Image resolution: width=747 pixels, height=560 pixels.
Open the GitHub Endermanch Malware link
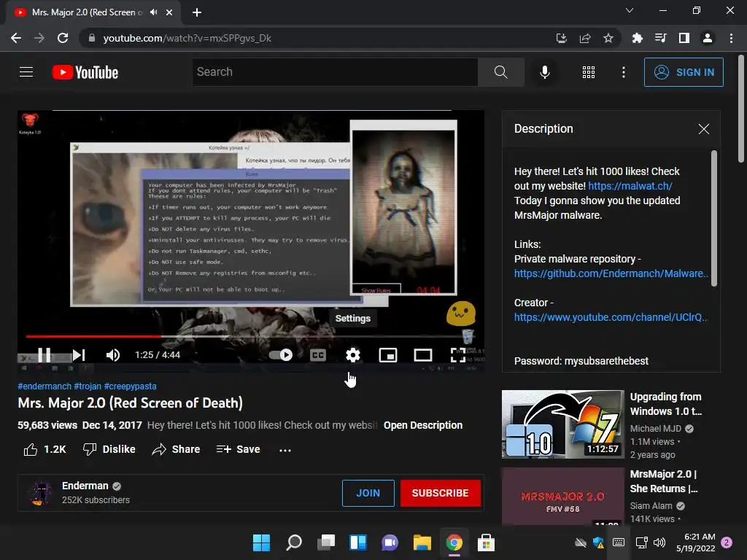click(x=611, y=273)
